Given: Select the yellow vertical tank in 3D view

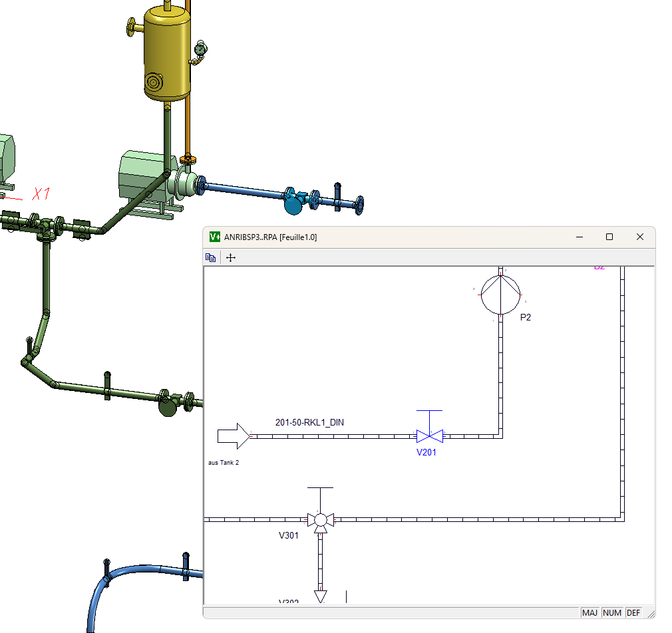Looking at the screenshot, I should [x=167, y=54].
